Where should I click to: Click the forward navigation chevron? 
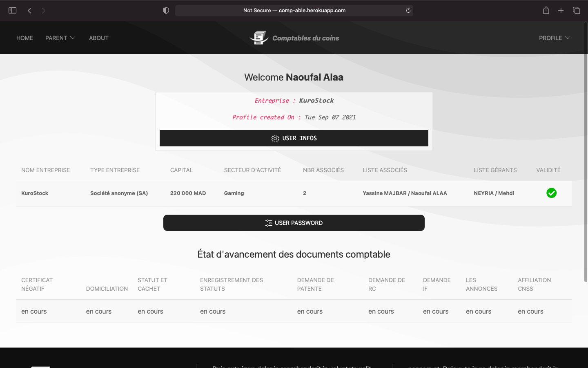point(43,10)
